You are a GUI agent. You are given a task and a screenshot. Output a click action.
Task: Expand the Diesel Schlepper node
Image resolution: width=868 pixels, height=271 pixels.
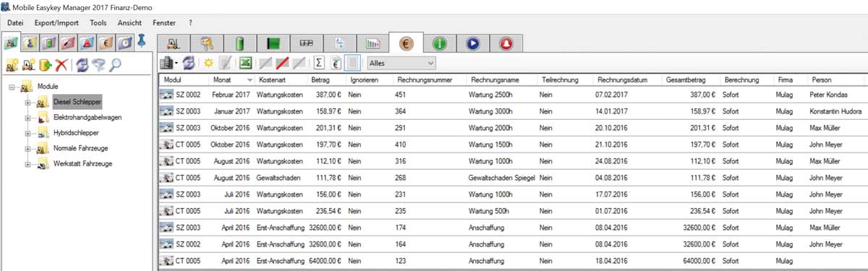point(28,103)
